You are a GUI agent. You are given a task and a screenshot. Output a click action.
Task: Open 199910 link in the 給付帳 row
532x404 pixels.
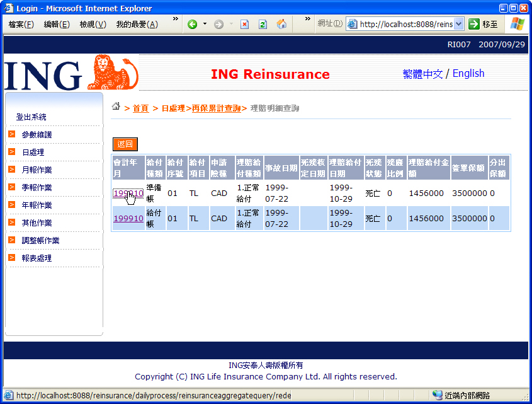tap(128, 219)
